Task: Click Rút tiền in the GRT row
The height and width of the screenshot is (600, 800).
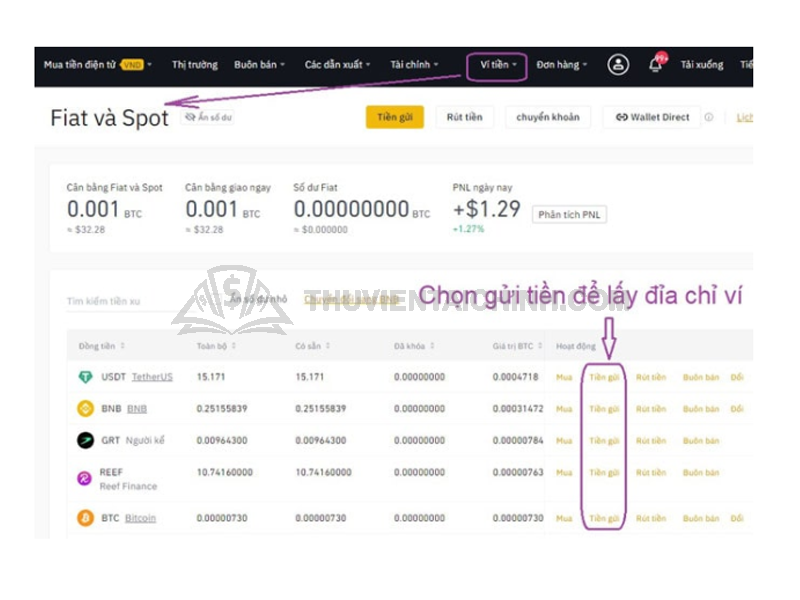Action: click(x=651, y=440)
